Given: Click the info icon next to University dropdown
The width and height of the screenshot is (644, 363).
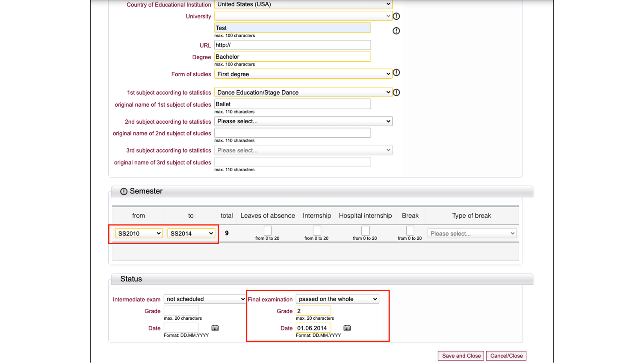Looking at the screenshot, I should pos(396,16).
